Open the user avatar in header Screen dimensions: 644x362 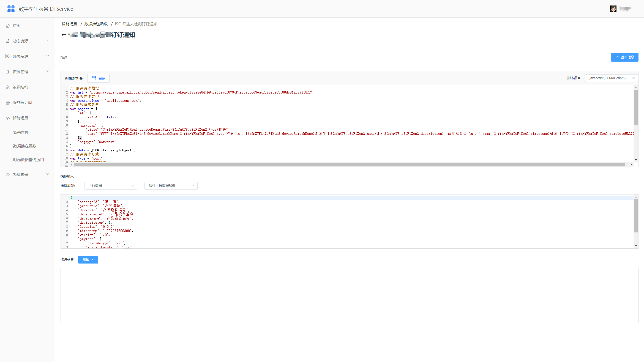[613, 9]
